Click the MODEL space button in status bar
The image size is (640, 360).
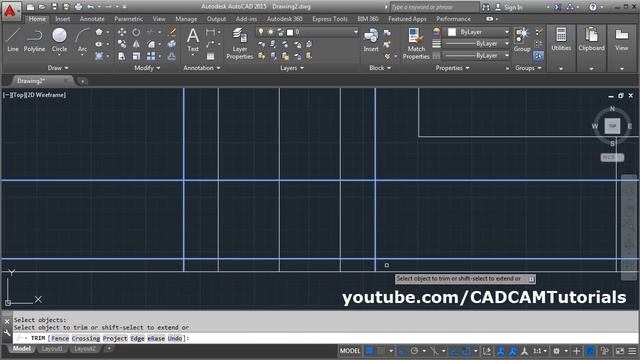[x=350, y=351]
